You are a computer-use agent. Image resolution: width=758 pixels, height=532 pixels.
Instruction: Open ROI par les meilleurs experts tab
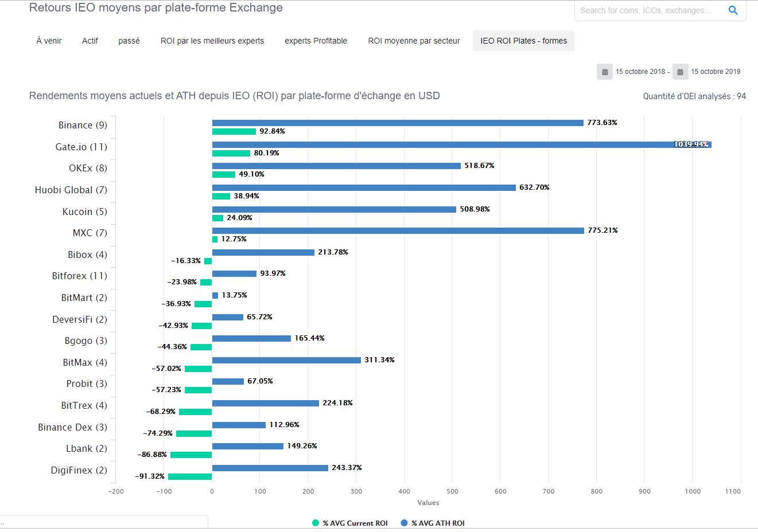(212, 41)
